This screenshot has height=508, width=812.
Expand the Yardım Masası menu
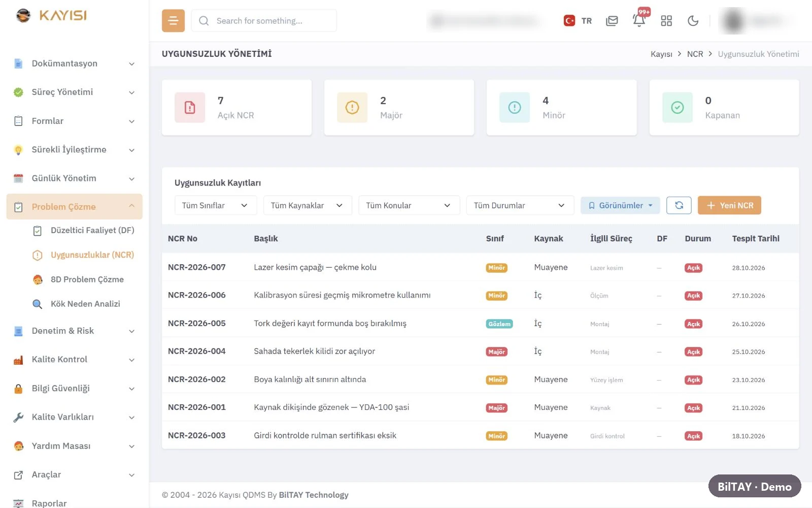tap(75, 446)
